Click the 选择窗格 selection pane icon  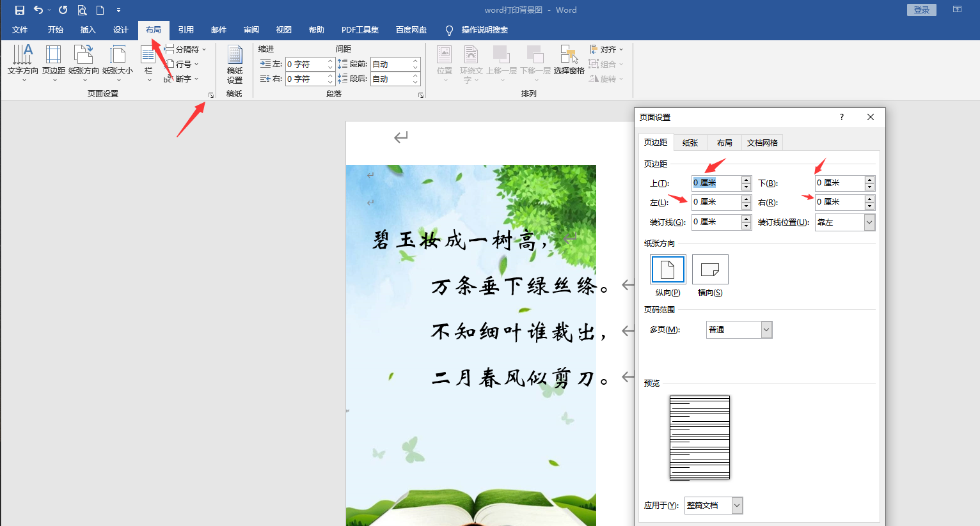coord(569,61)
